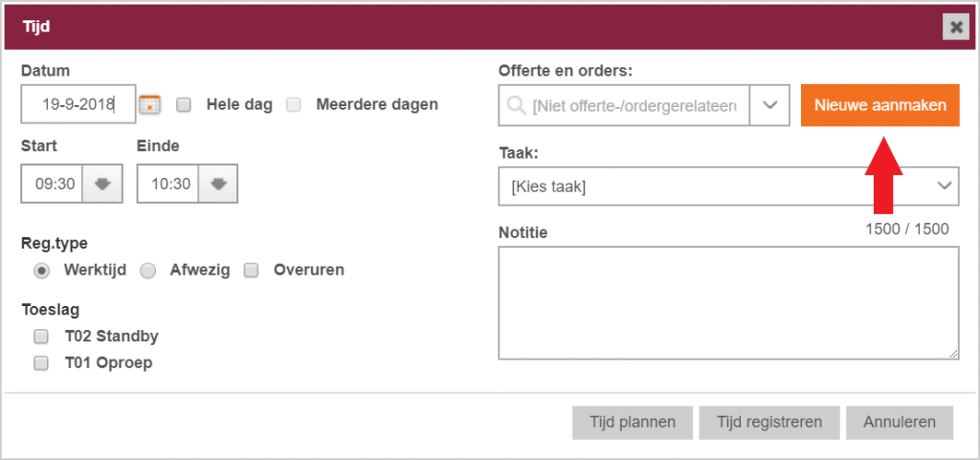The width and height of the screenshot is (980, 460).
Task: Click the Nieuwe aanmaken button
Action: [x=880, y=105]
